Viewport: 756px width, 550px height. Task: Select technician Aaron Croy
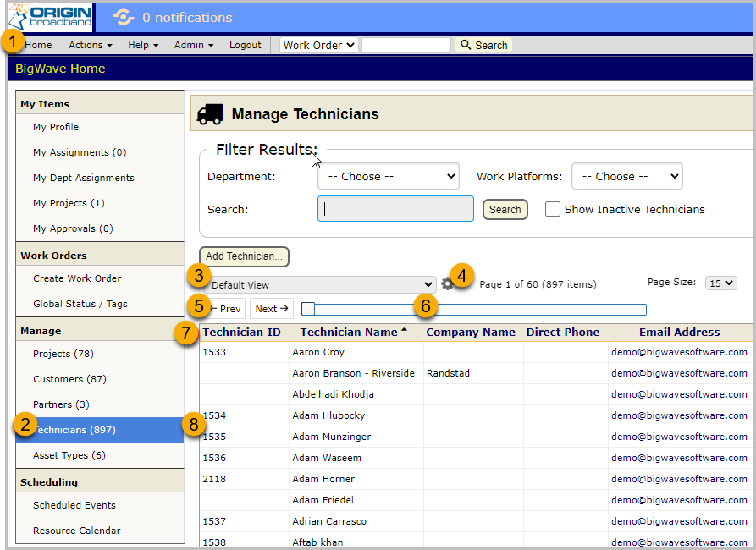(x=318, y=352)
